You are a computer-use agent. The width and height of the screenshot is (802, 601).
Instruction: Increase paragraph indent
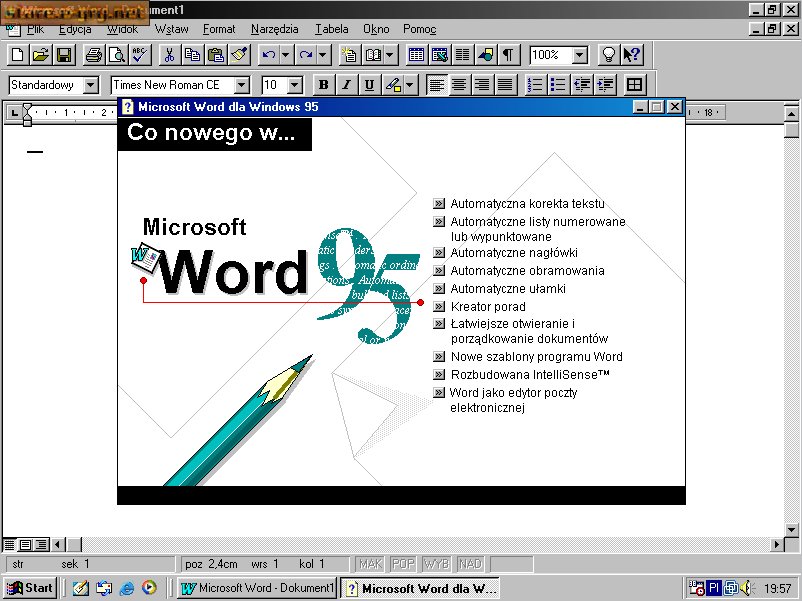point(606,85)
